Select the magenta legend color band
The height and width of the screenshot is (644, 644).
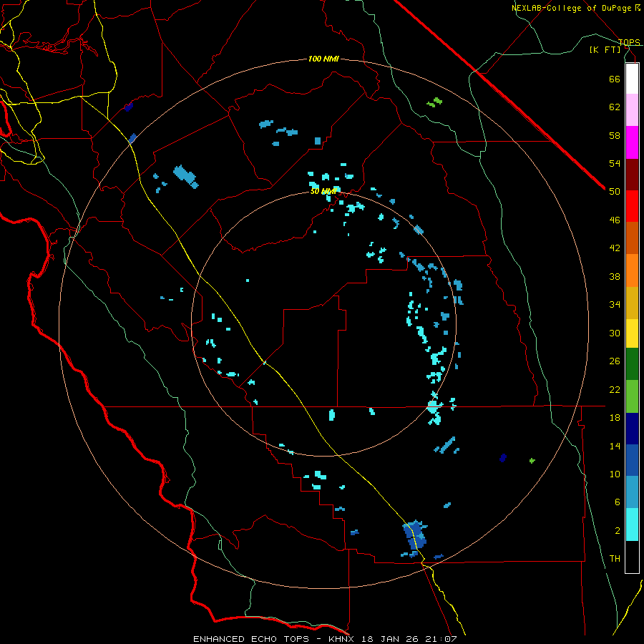[632, 142]
